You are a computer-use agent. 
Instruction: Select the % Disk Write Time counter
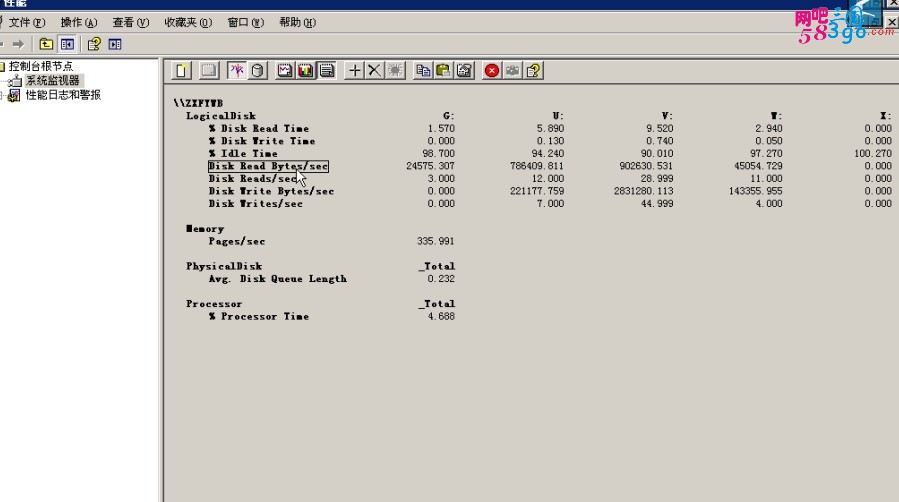pyautogui.click(x=262, y=141)
